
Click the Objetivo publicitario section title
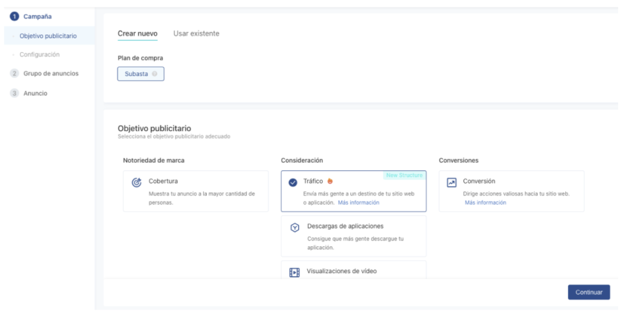coord(155,128)
